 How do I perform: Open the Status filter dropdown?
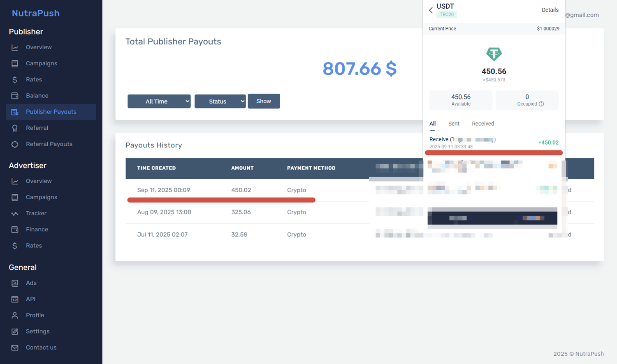click(220, 101)
